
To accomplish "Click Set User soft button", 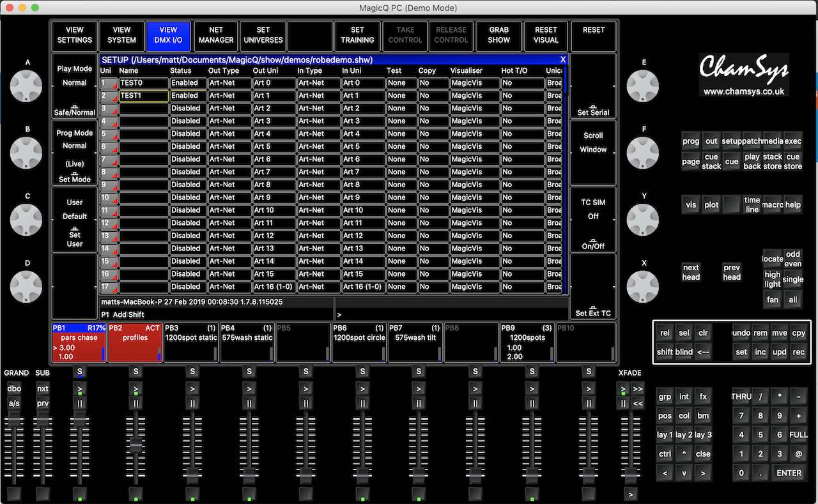I will (75, 238).
